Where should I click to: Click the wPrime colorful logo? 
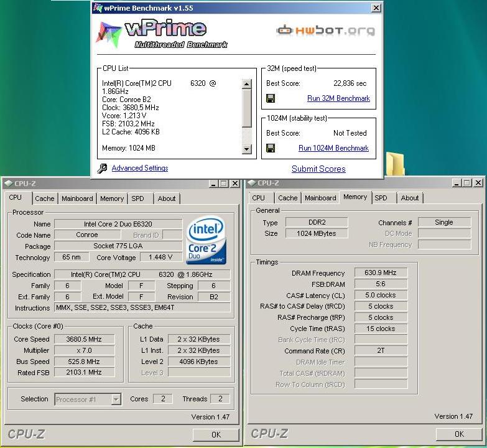[x=108, y=34]
